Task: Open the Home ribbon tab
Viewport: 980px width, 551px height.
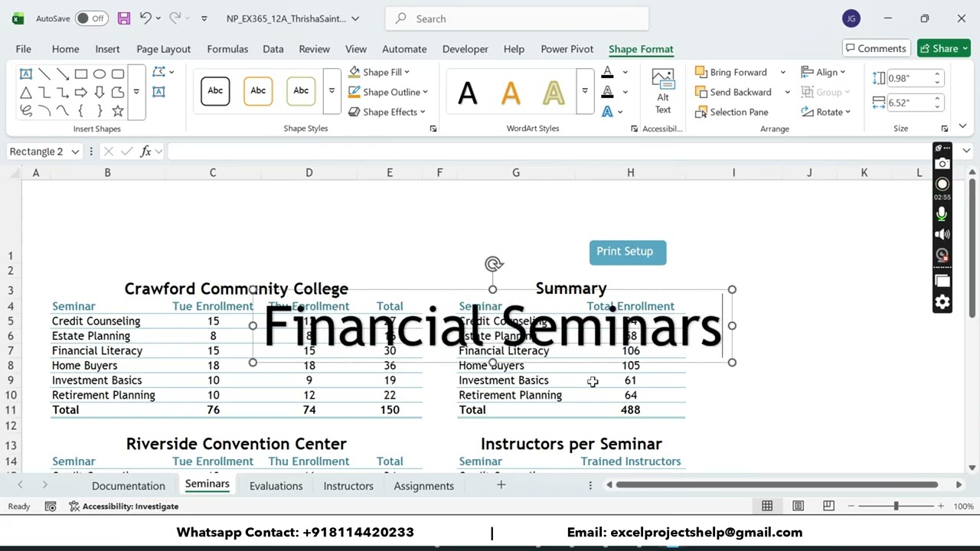Action: coord(65,49)
